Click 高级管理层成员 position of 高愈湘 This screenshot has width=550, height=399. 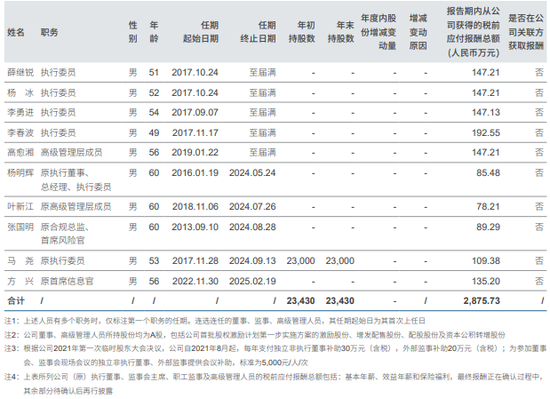pos(71,153)
